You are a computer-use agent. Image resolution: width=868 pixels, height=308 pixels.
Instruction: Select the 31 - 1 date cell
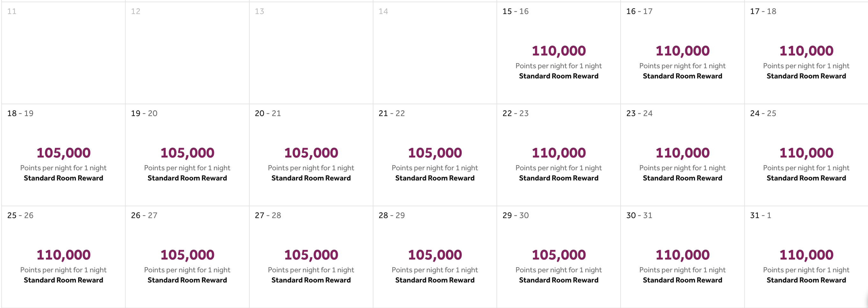tap(806, 255)
